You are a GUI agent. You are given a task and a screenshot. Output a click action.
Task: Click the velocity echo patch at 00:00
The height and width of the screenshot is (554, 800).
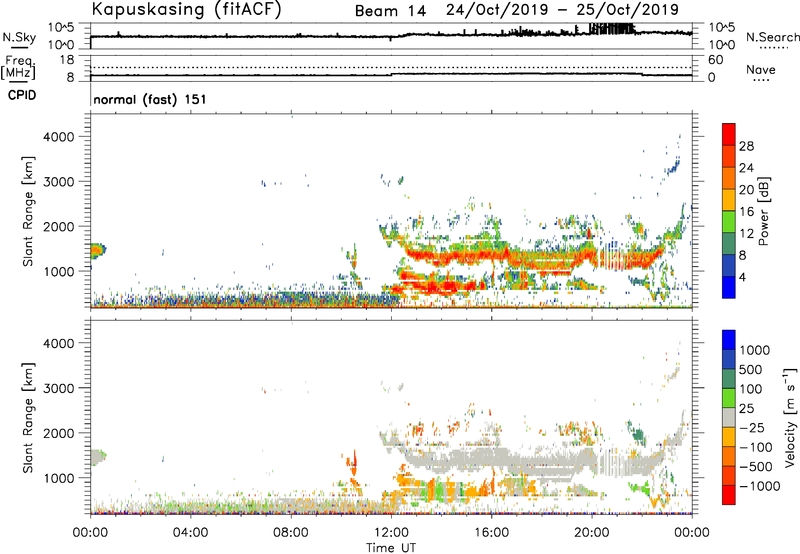[98, 457]
